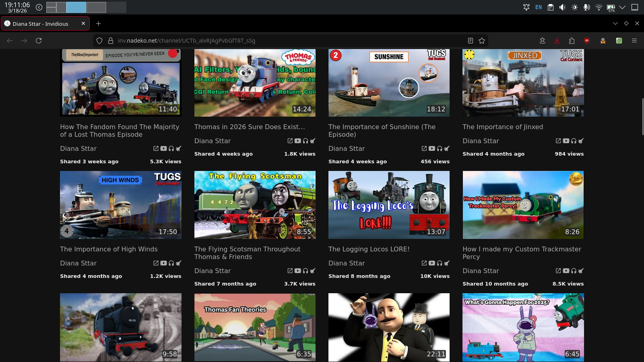The image size is (644, 362).
Task: Open the Wi-Fi network tray icon
Action: coord(599,7)
